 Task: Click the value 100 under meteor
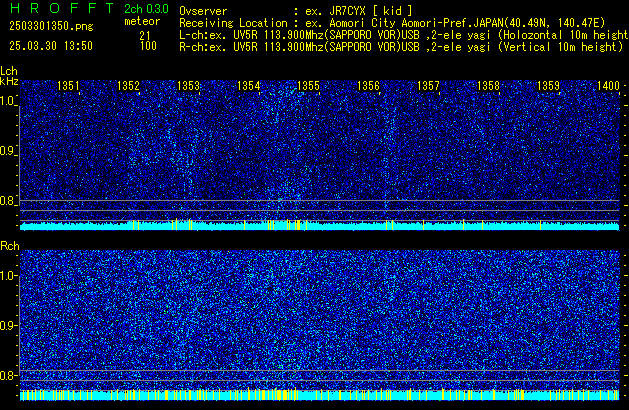[148, 46]
